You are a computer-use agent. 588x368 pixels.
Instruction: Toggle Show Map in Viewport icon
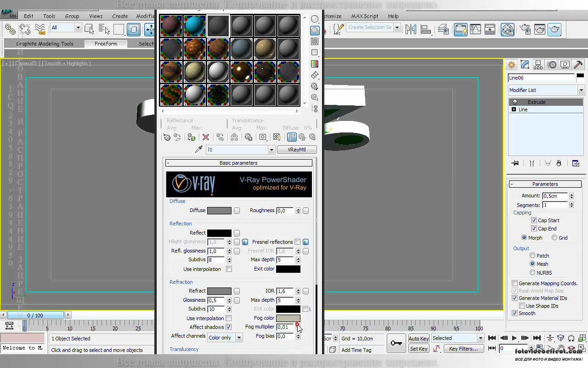pyautogui.click(x=277, y=137)
